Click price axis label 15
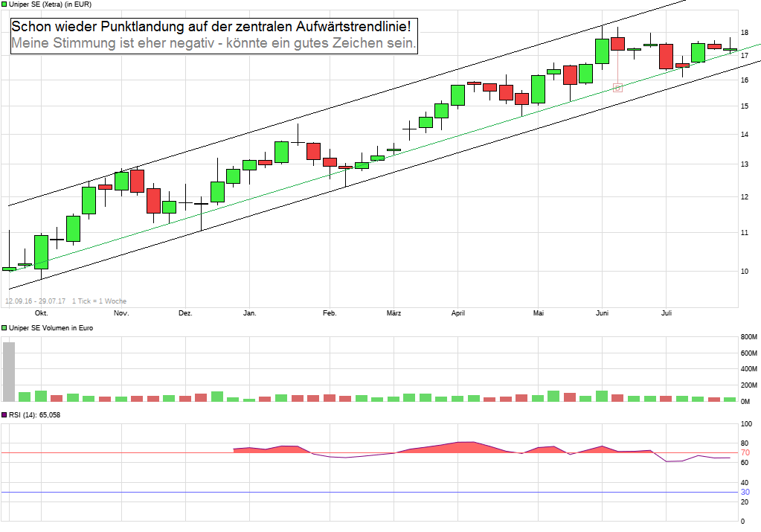 point(745,106)
